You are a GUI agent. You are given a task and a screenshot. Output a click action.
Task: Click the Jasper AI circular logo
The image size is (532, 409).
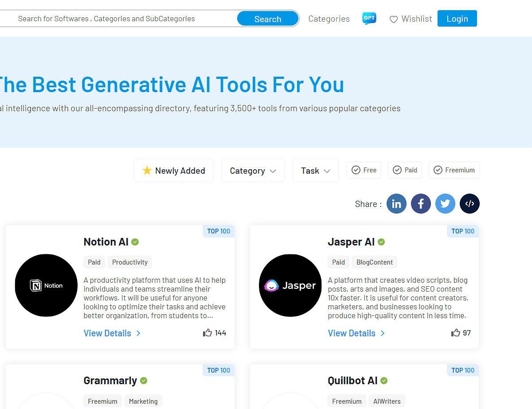click(x=290, y=285)
